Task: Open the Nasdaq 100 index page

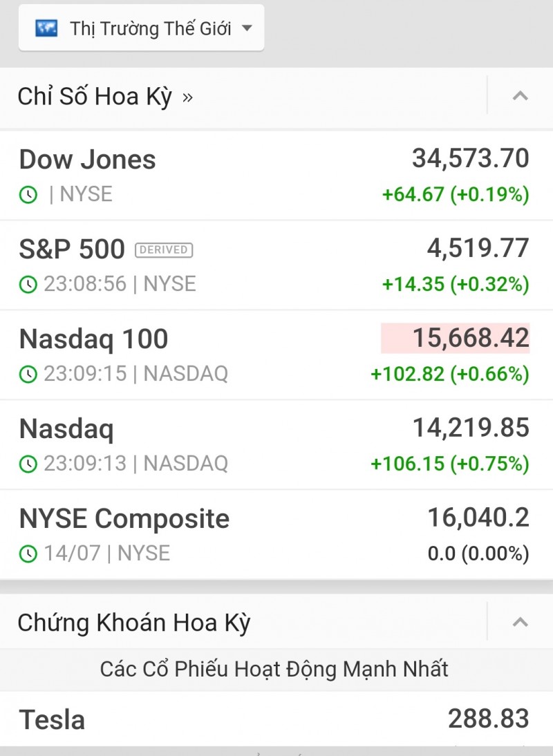Action: coord(94,339)
